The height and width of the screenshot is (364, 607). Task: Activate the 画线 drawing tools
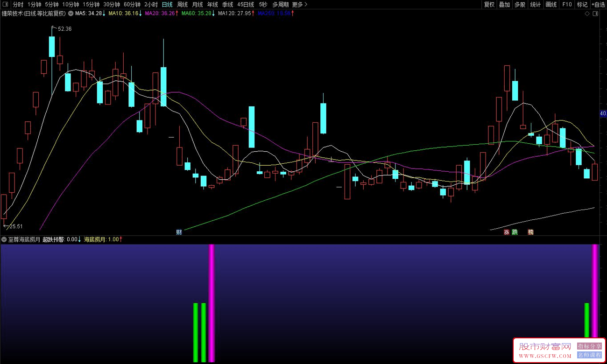pyautogui.click(x=551, y=4)
